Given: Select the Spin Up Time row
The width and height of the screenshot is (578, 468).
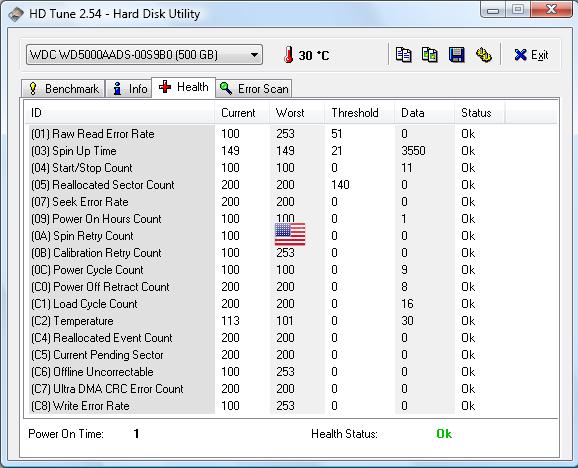Looking at the screenshot, I should (291, 151).
